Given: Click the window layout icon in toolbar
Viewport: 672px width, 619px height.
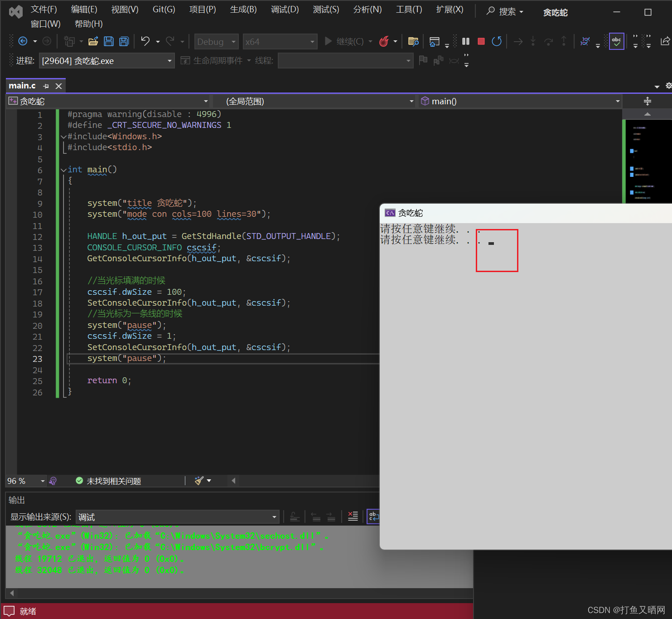Looking at the screenshot, I should 435,41.
